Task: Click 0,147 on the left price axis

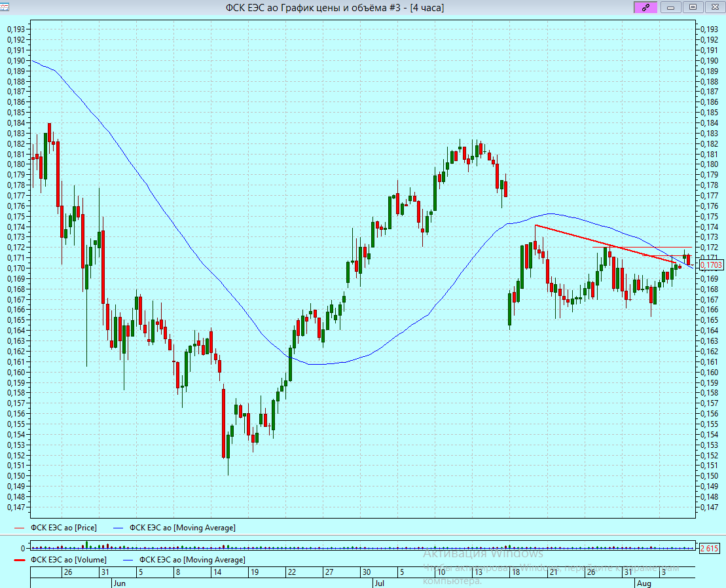Action: 16,507
